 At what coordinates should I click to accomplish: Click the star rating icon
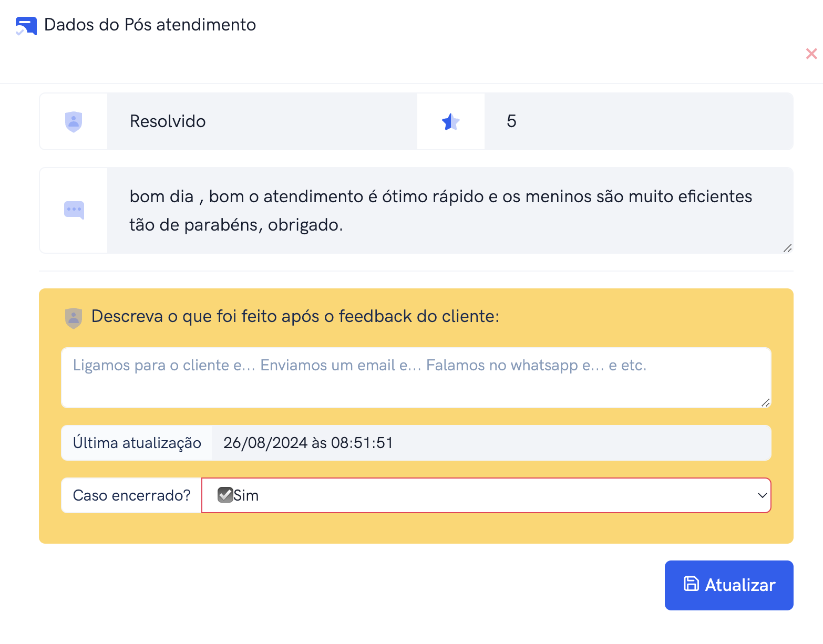pos(451,122)
